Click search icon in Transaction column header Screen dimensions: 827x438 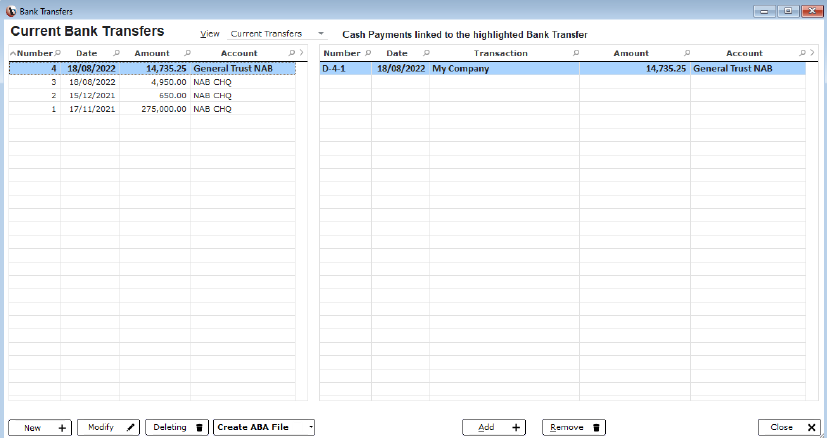click(576, 53)
